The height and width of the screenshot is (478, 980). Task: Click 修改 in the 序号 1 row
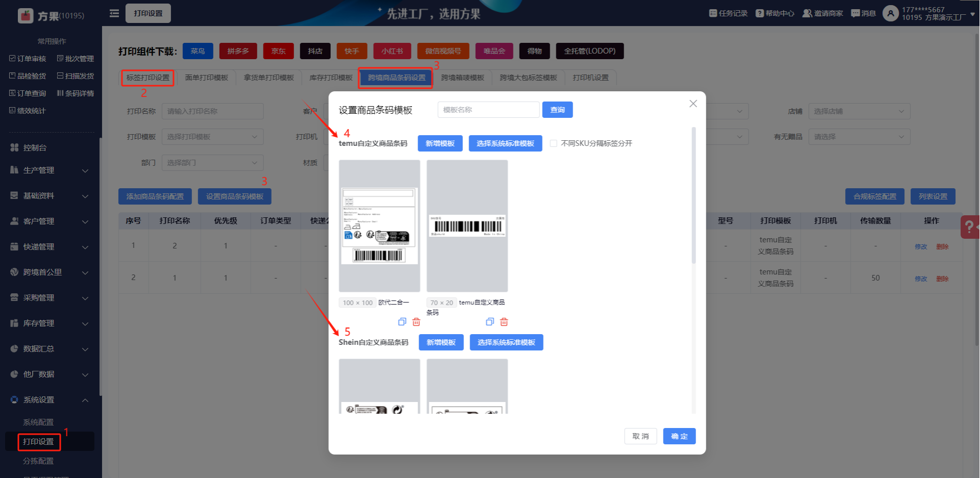coord(921,247)
